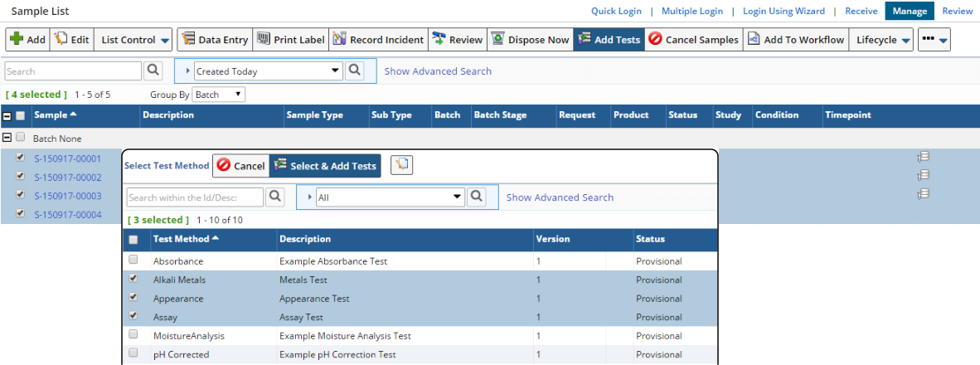The height and width of the screenshot is (365, 980).
Task: Click the document icon beside Select & Add Tests
Action: (401, 166)
